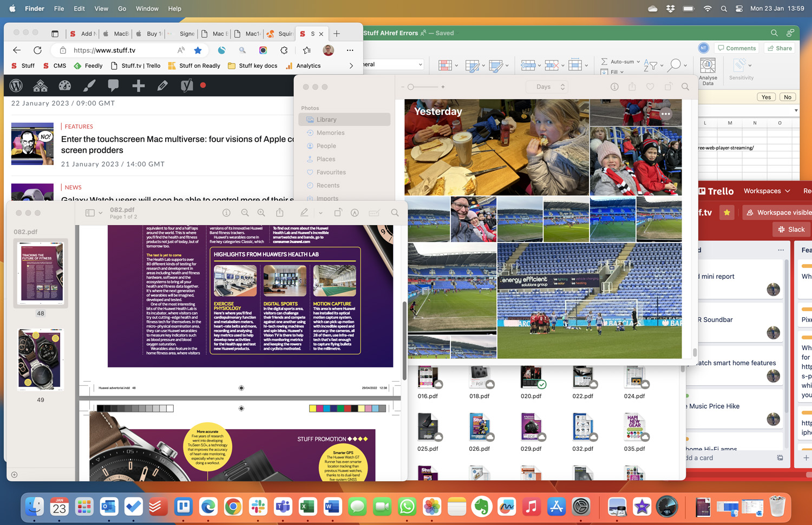The image size is (812, 525).
Task: Click the Preview inspector info icon
Action: click(x=227, y=213)
